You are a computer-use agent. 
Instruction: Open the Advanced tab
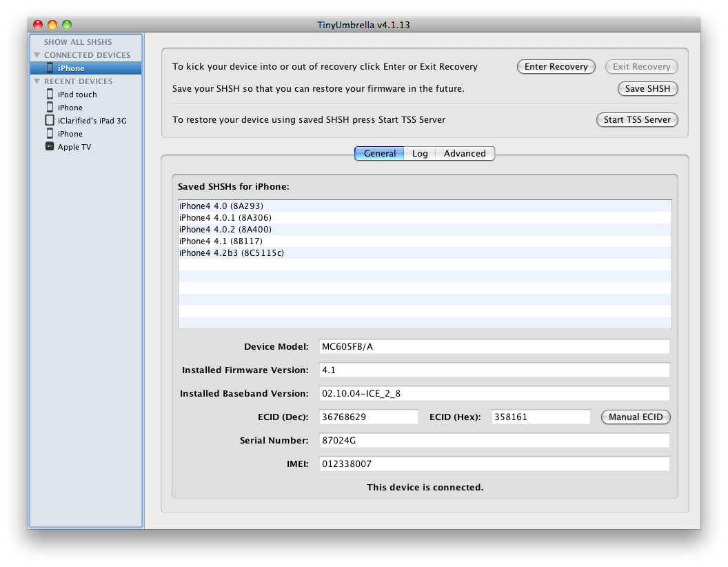[464, 153]
